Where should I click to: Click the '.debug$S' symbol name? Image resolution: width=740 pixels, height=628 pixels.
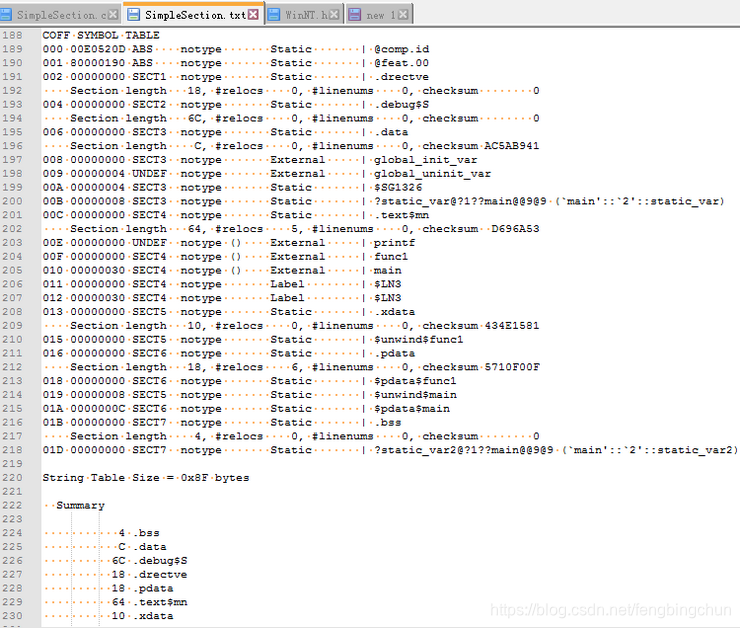coord(402,104)
